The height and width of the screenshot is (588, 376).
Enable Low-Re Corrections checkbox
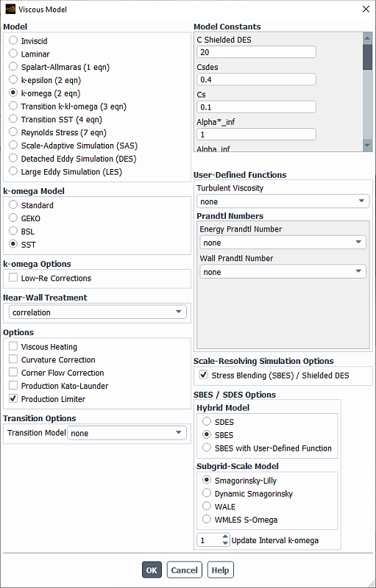pos(13,278)
